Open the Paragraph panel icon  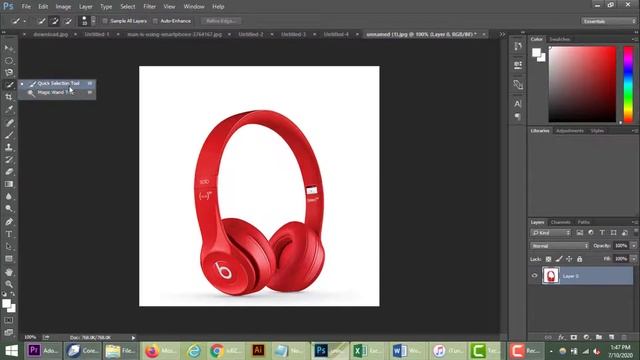[518, 117]
